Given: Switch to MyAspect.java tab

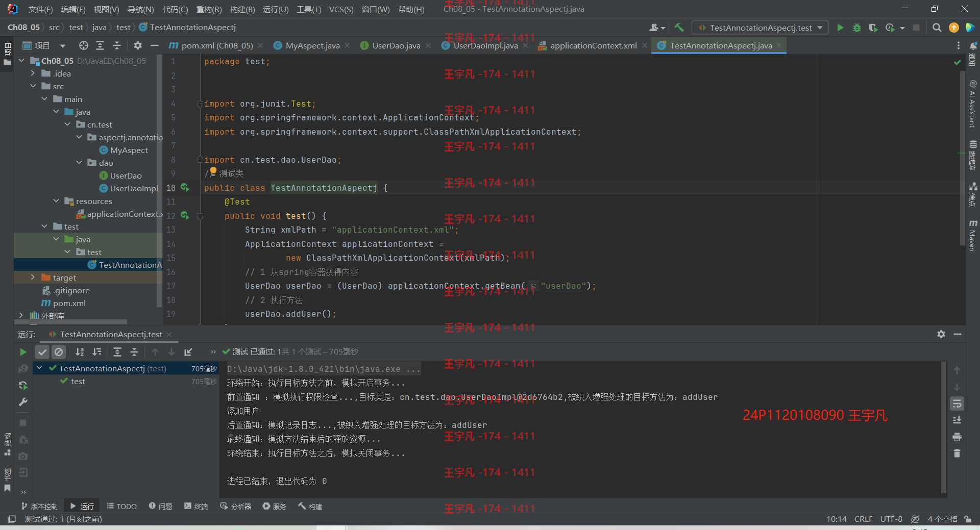Looking at the screenshot, I should click(x=312, y=45).
